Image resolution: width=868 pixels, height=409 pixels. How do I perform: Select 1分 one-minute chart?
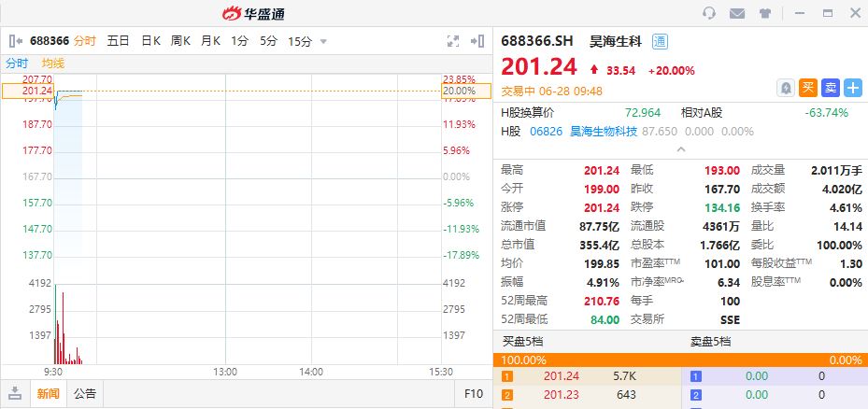(x=240, y=41)
